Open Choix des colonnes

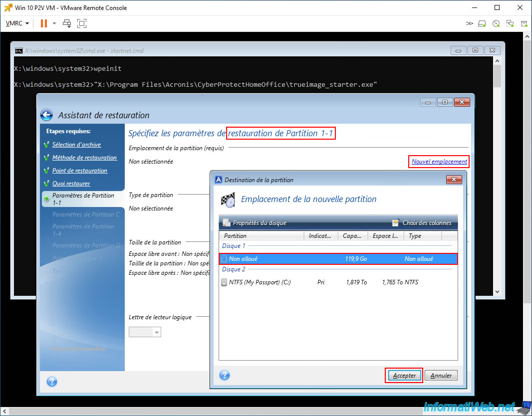[x=422, y=223]
